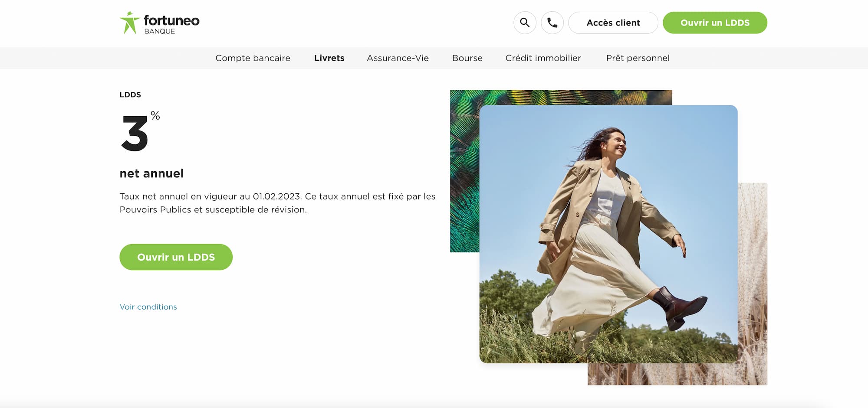Select Prêt personnel in the navigation bar
Image resolution: width=868 pixels, height=408 pixels.
click(638, 58)
